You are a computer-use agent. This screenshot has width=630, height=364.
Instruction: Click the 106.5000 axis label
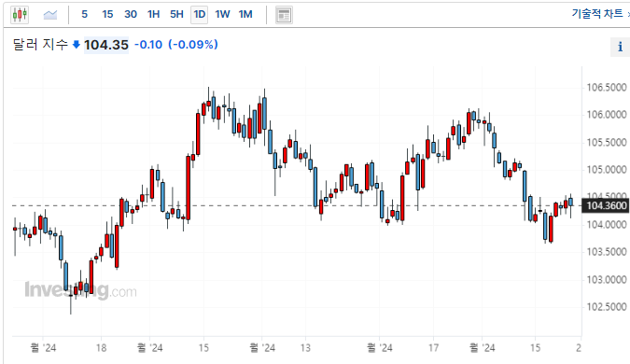pos(607,87)
